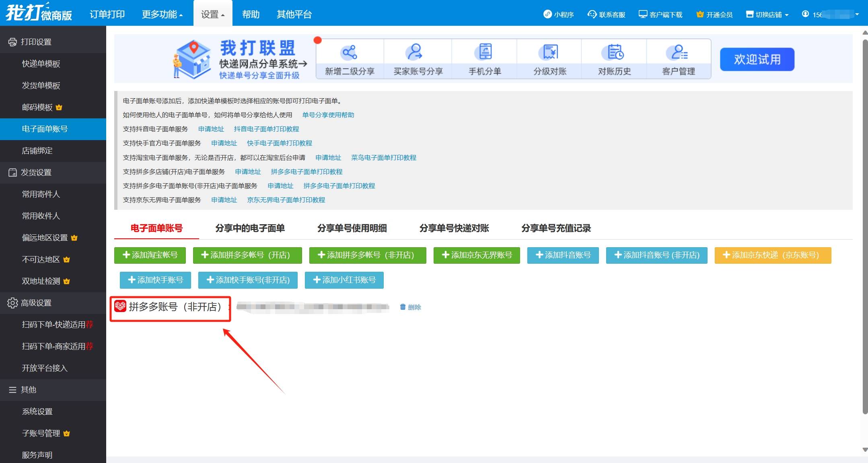Click the 我打联盟 banner illustration

(191, 59)
